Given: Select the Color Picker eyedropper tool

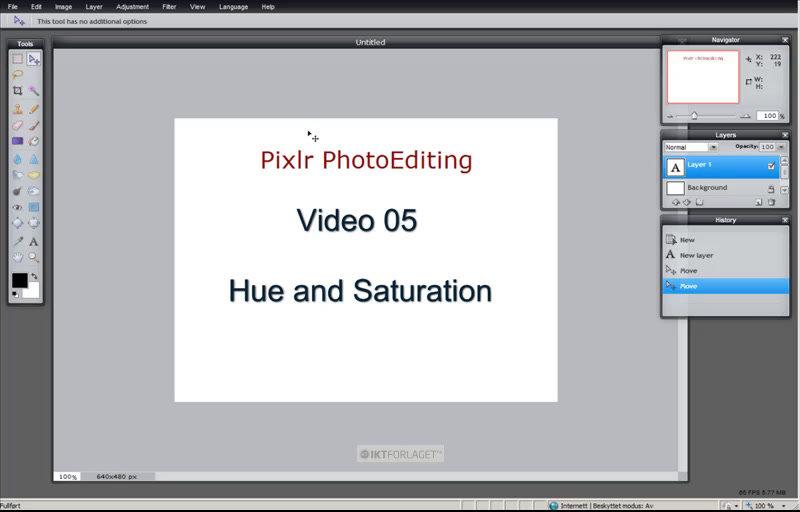Looking at the screenshot, I should [x=17, y=241].
